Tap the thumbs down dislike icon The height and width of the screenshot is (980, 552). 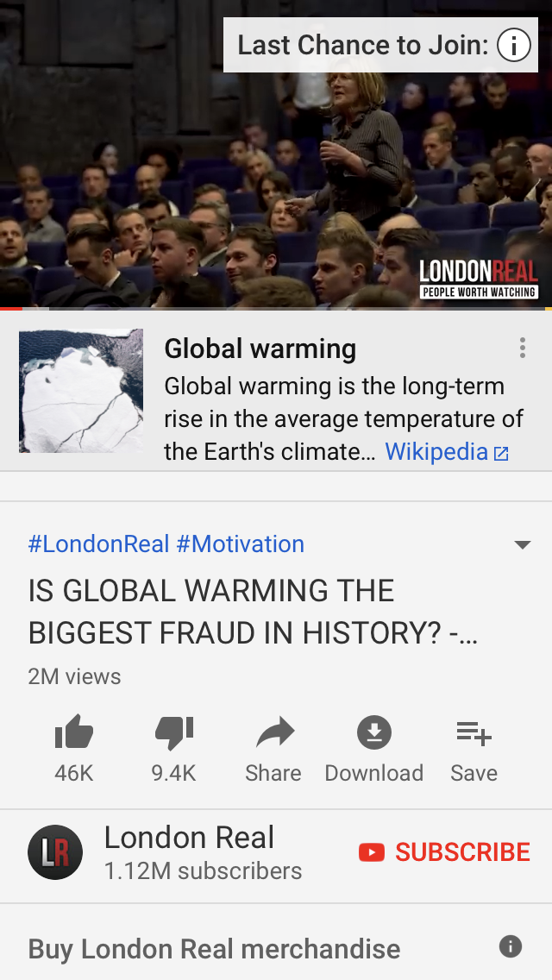[x=173, y=732]
